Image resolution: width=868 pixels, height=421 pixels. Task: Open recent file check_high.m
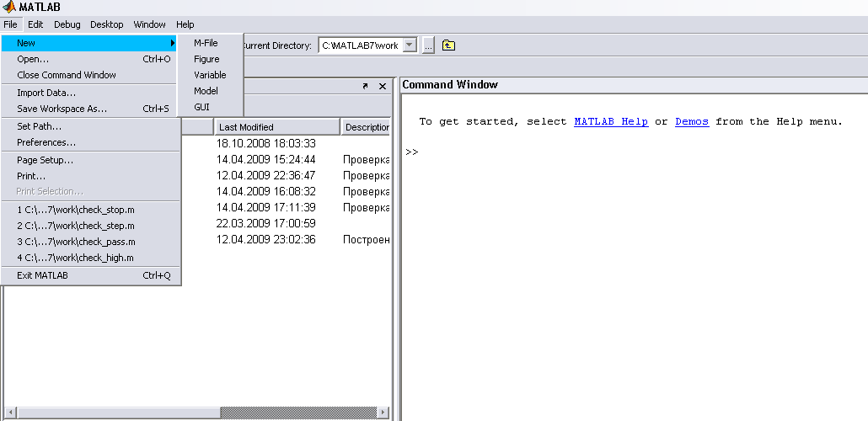[x=91, y=258]
